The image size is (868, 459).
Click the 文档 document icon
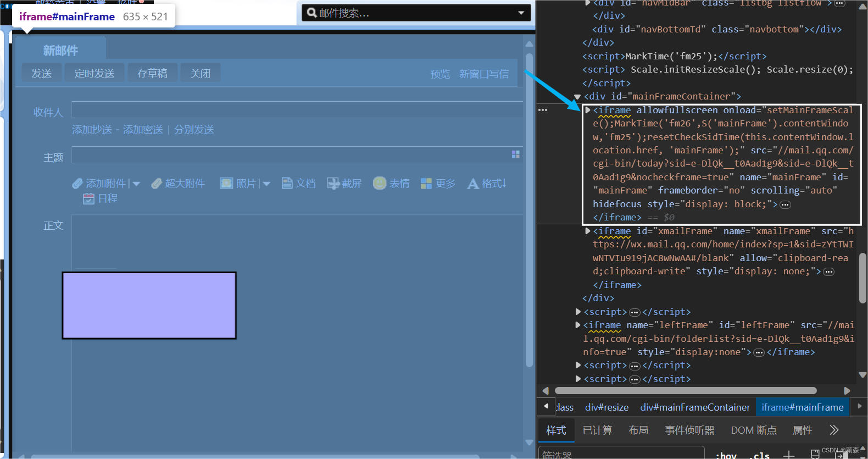287,183
